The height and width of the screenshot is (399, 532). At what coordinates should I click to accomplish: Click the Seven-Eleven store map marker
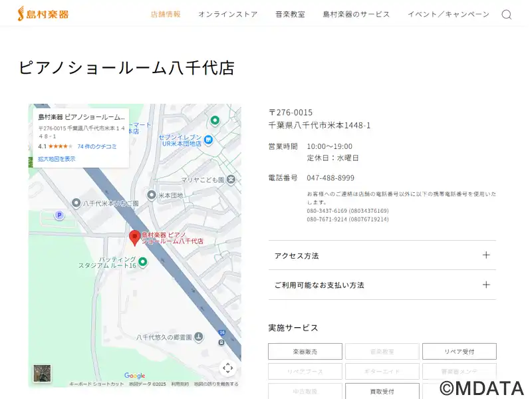(208, 140)
